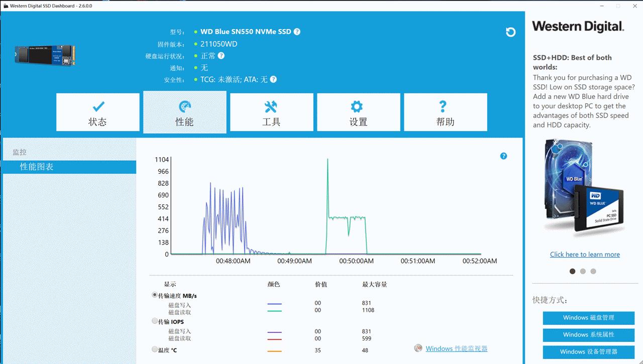Select the 传输速度 MB/s radio button
The width and height of the screenshot is (643, 364).
(155, 295)
